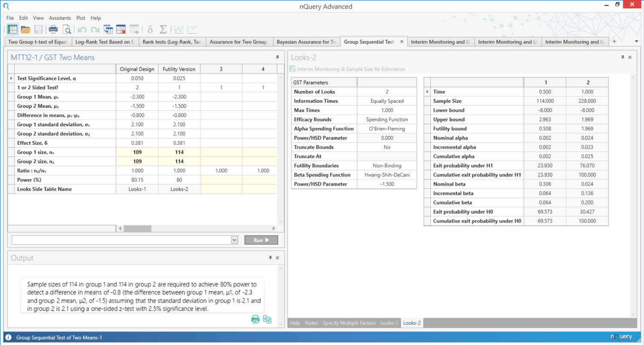Redo the last action
Viewport: 644px width, 345px height.
95,29
